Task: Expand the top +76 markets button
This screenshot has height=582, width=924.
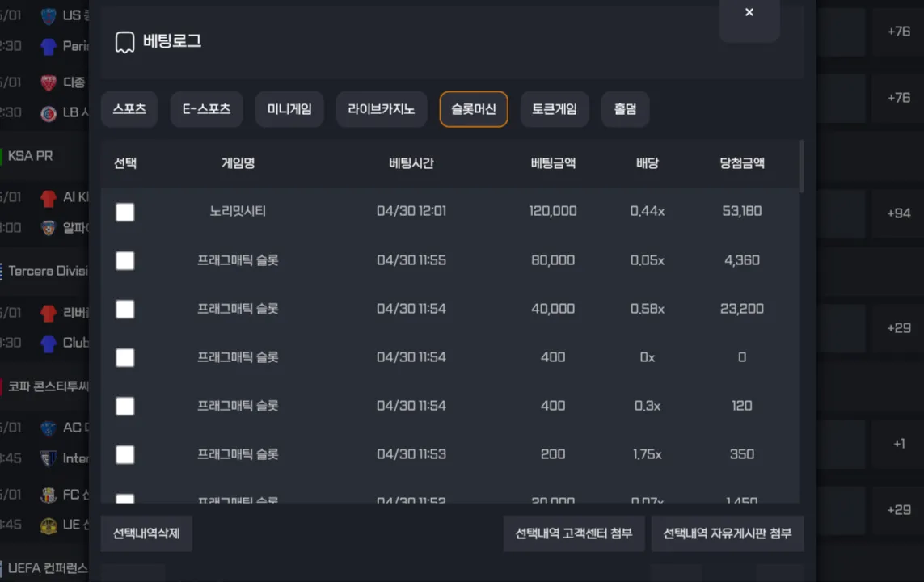Action: coord(898,32)
